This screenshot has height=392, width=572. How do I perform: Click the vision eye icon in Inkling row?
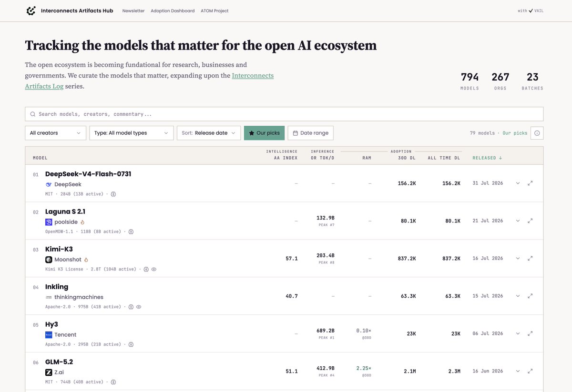tap(139, 307)
